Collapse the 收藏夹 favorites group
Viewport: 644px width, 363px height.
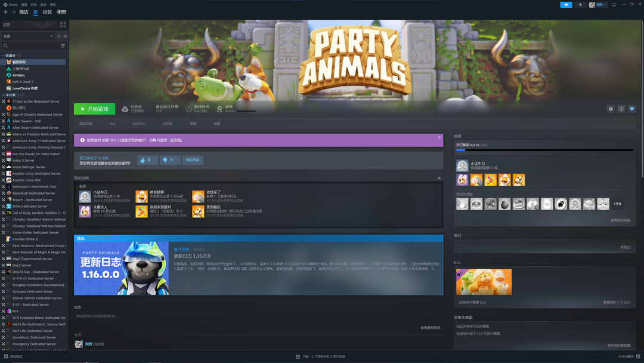tap(4, 56)
